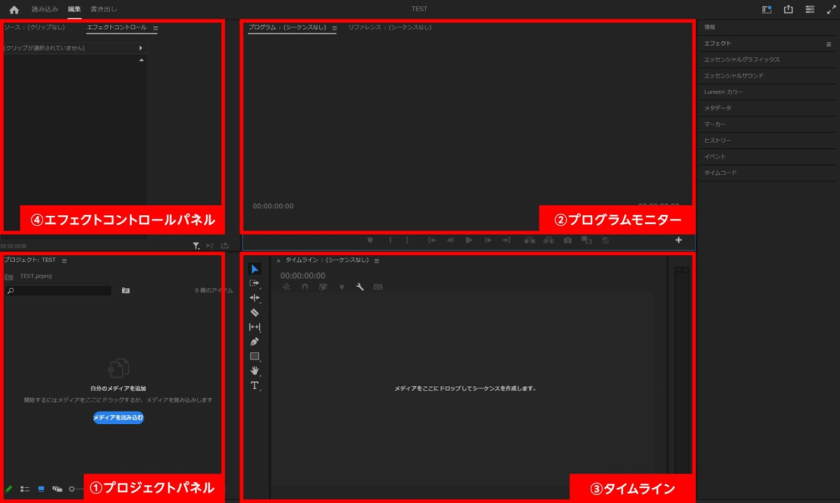The image size is (840, 503).
Task: Pick the Razor tool
Action: 254,312
